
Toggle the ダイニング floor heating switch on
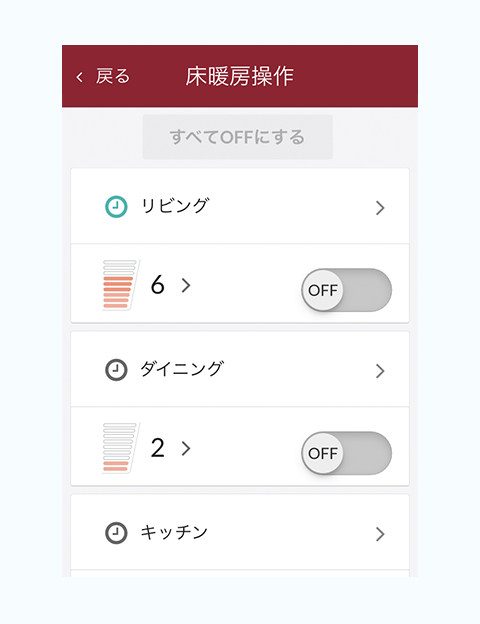[x=346, y=453]
